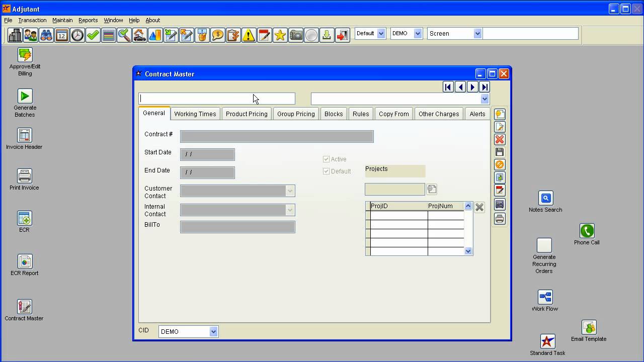The height and width of the screenshot is (362, 644).
Task: Open Approve/Edit Billing desktop shortcut
Action: click(x=25, y=62)
